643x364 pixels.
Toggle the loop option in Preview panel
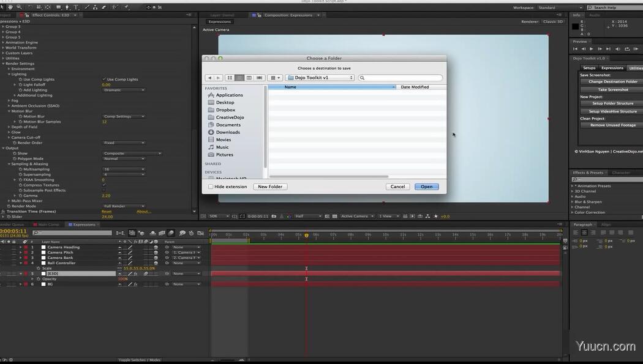627,49
